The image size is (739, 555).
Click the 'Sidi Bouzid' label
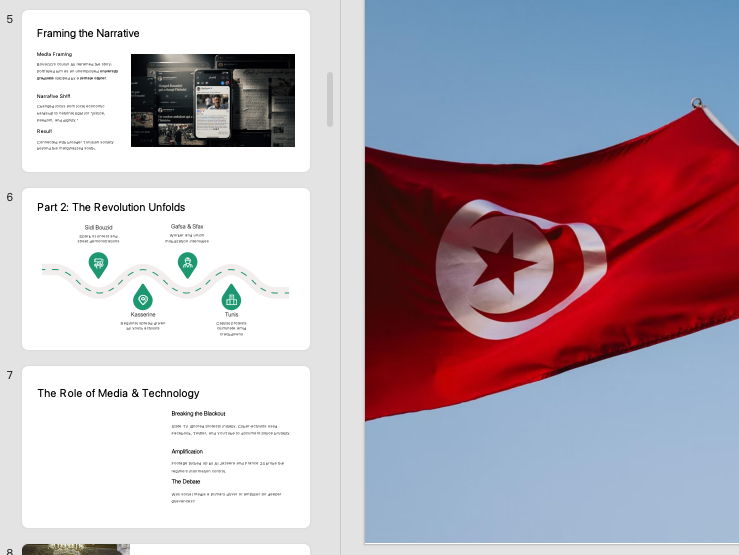point(99,228)
